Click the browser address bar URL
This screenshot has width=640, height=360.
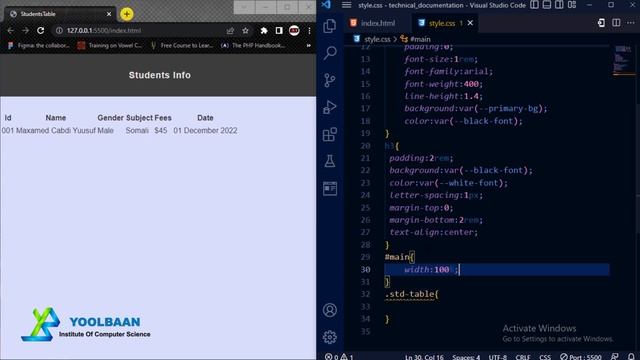coord(104,31)
